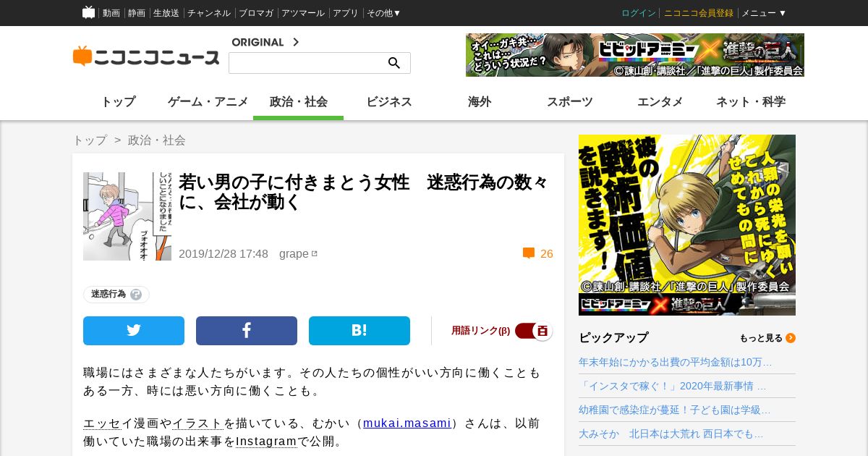The height and width of the screenshot is (456, 868).
Task: Share article on Twitter
Action: 134,331
